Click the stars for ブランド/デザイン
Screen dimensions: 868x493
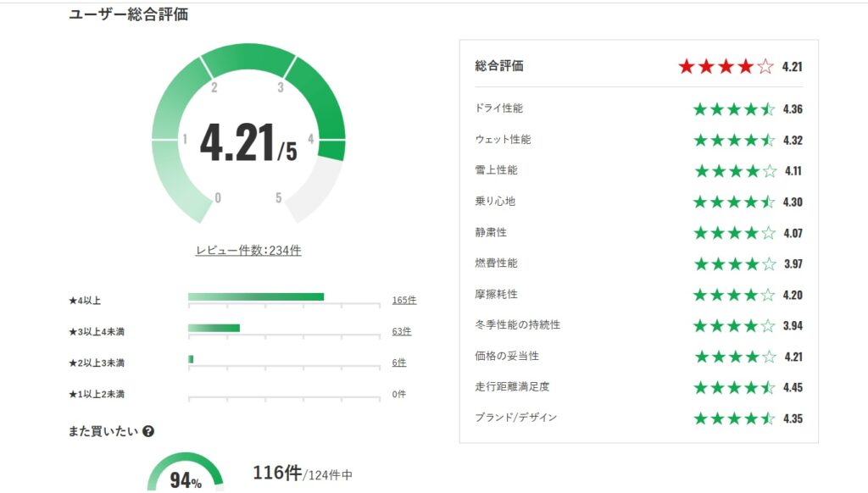[734, 418]
